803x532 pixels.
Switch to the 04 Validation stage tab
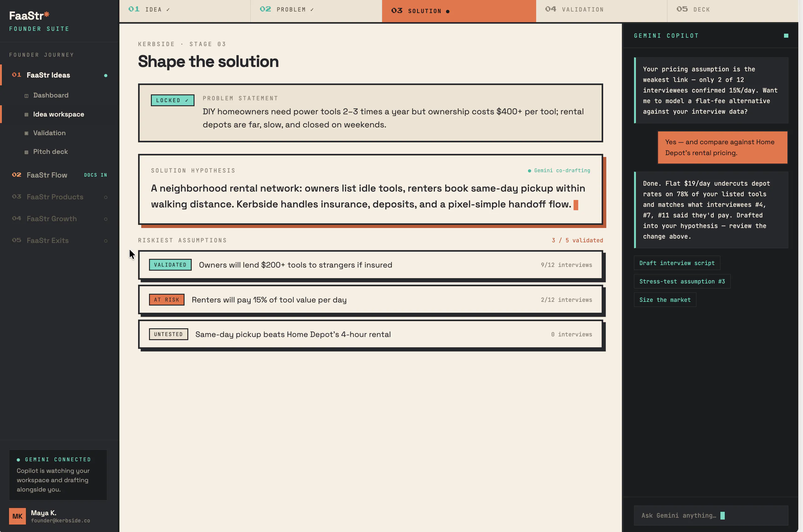point(601,10)
